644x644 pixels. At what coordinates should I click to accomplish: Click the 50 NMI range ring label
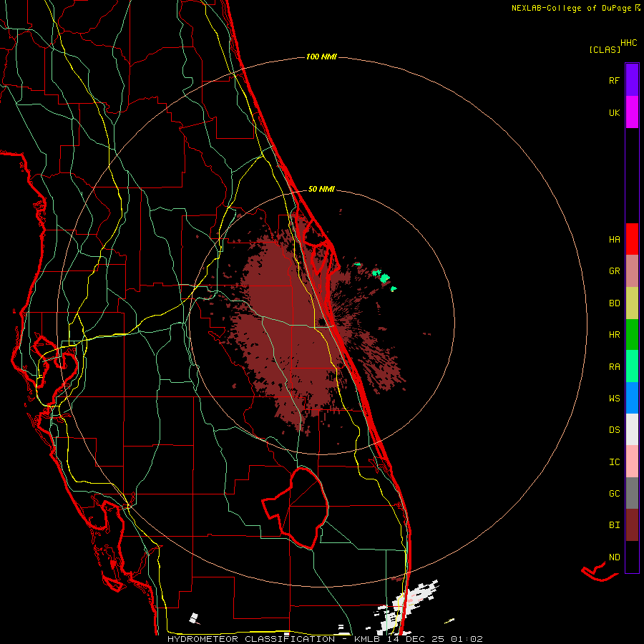tap(321, 189)
